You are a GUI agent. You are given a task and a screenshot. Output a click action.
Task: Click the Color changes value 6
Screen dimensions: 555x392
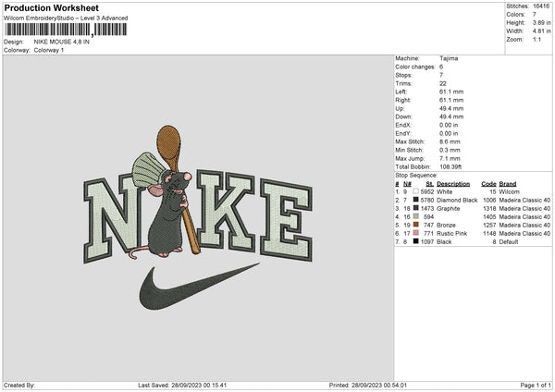[441, 67]
